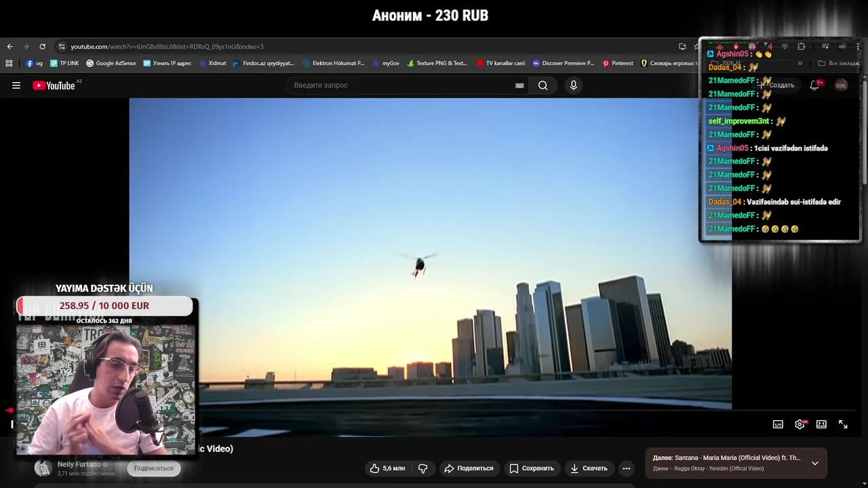Open the YouTube hamburger guide menu
This screenshot has height=488, width=868.
pyautogui.click(x=16, y=85)
